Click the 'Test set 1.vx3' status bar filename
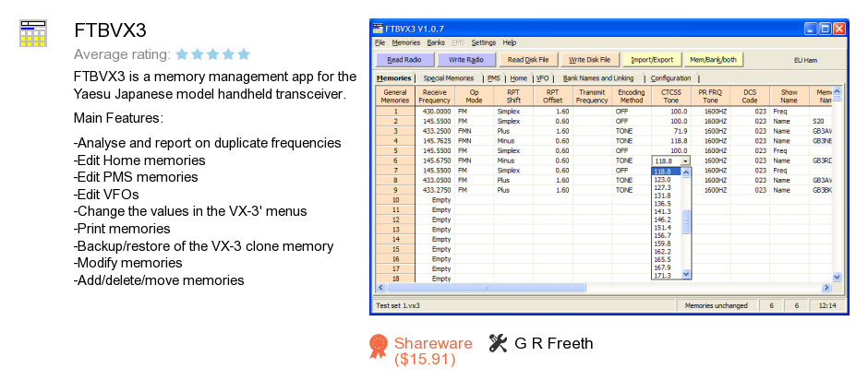 (x=398, y=305)
